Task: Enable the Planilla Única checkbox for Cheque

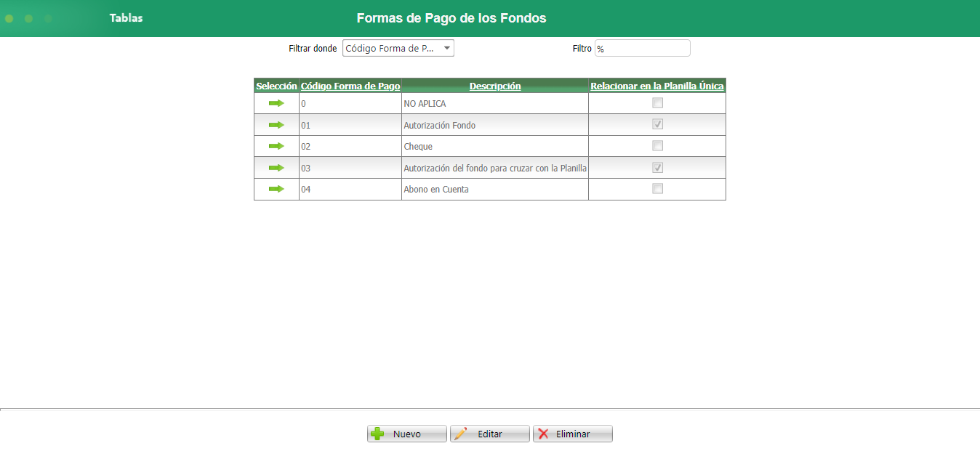Action: click(657, 145)
